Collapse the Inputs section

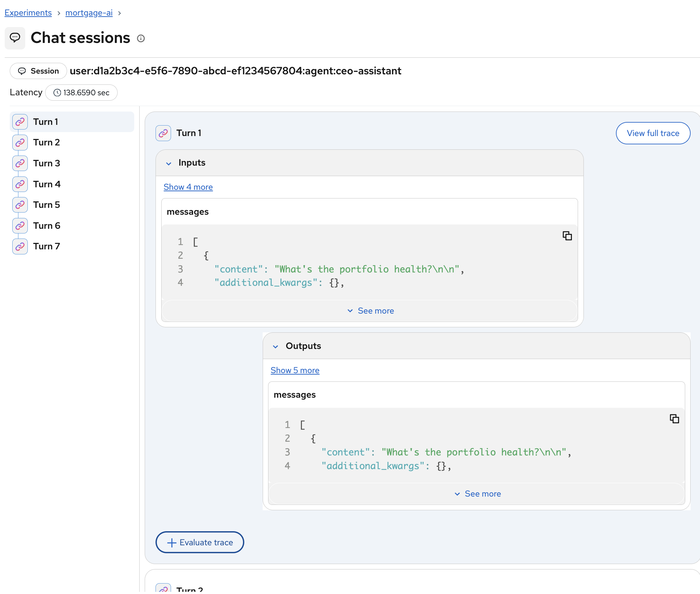click(169, 163)
